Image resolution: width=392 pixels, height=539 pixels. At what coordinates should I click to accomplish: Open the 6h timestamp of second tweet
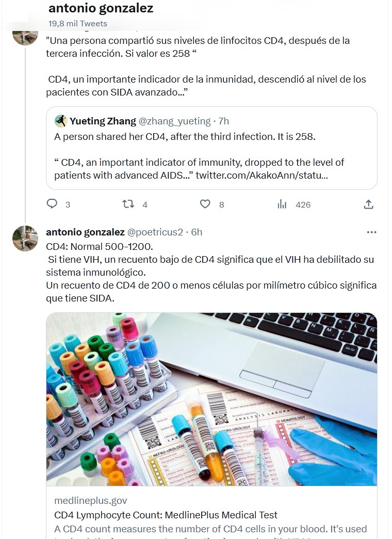(x=197, y=232)
